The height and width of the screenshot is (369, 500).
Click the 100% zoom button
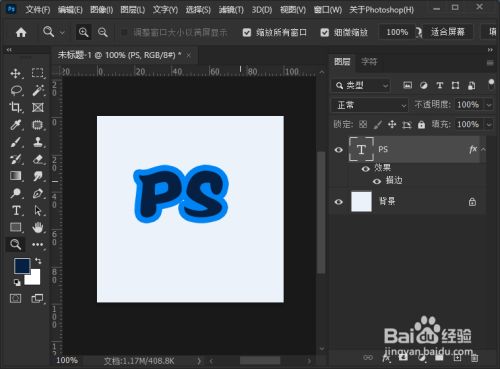click(397, 32)
